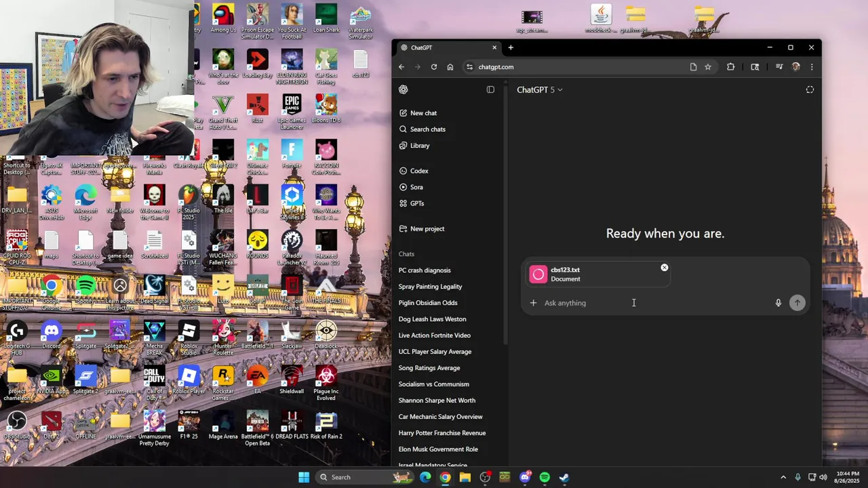This screenshot has height=488, width=868.
Task: Open a new browser tab
Action: pyautogui.click(x=511, y=47)
